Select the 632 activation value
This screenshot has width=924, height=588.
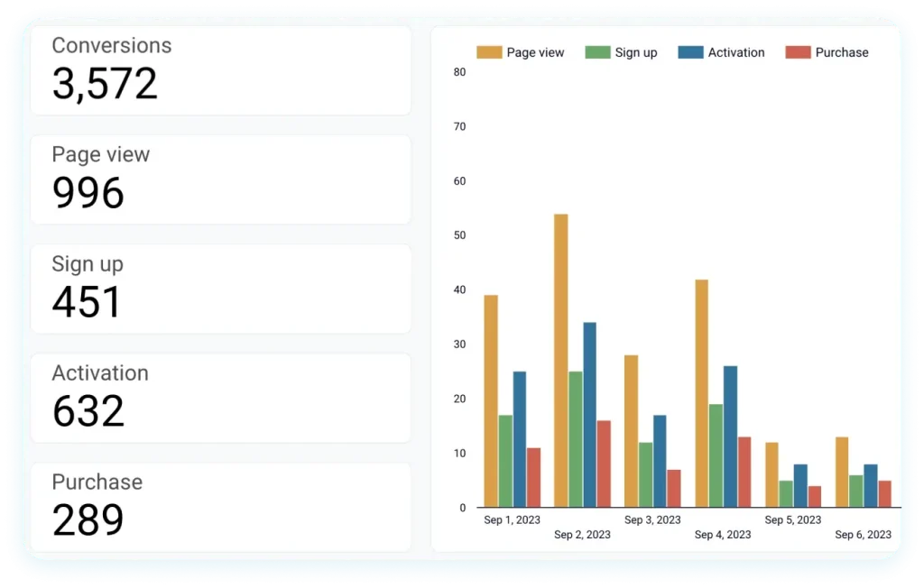point(88,411)
